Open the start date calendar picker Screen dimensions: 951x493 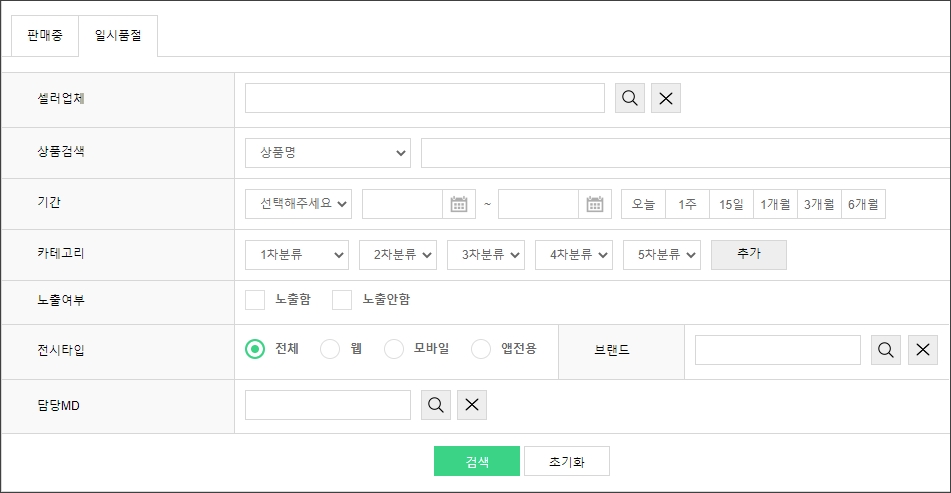click(x=459, y=204)
